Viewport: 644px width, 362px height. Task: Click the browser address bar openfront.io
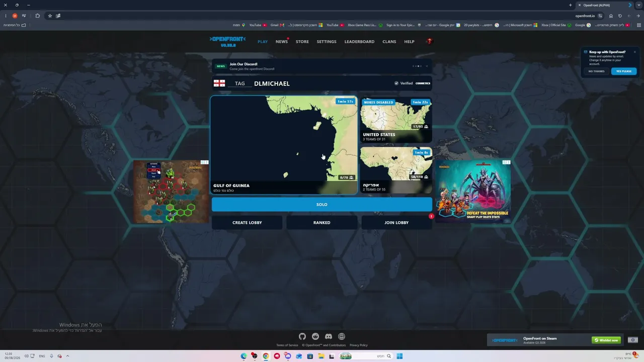pyautogui.click(x=585, y=16)
